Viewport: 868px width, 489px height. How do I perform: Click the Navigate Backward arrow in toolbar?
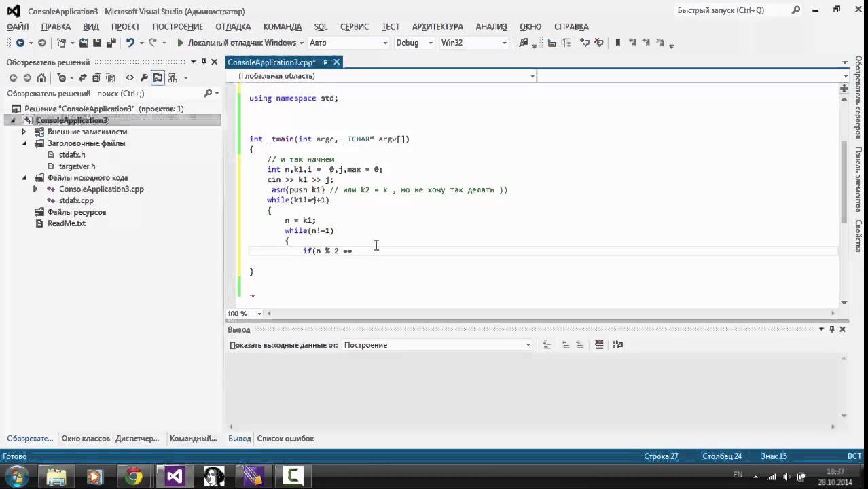(x=20, y=43)
